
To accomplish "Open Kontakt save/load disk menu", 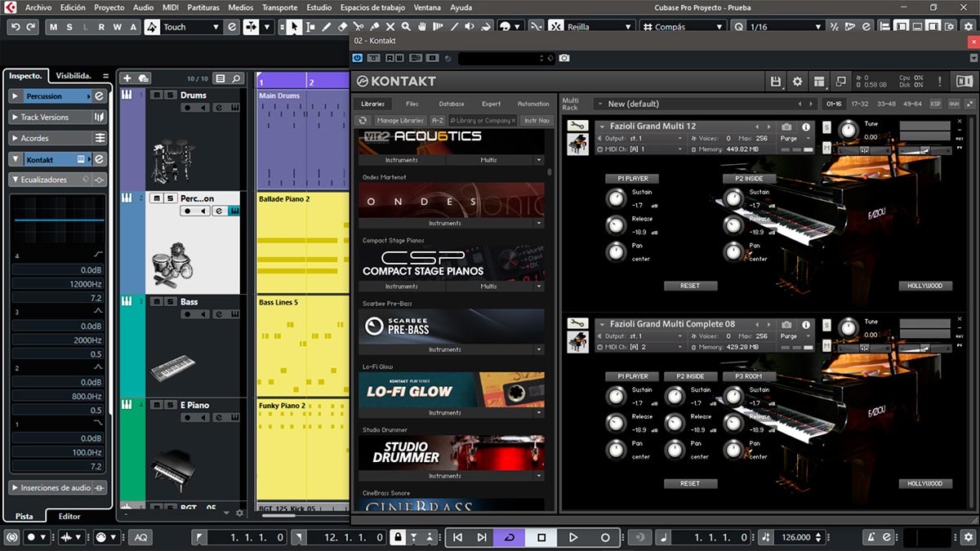I will coord(777,82).
